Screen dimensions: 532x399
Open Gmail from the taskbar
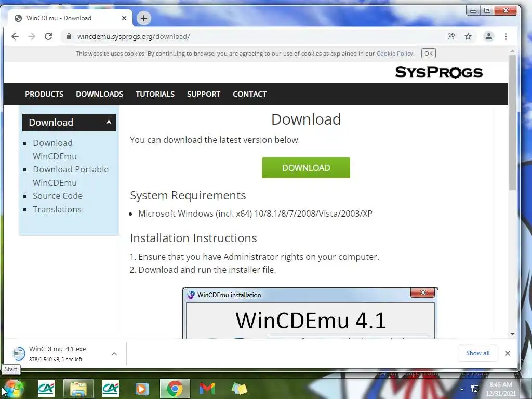pos(207,389)
